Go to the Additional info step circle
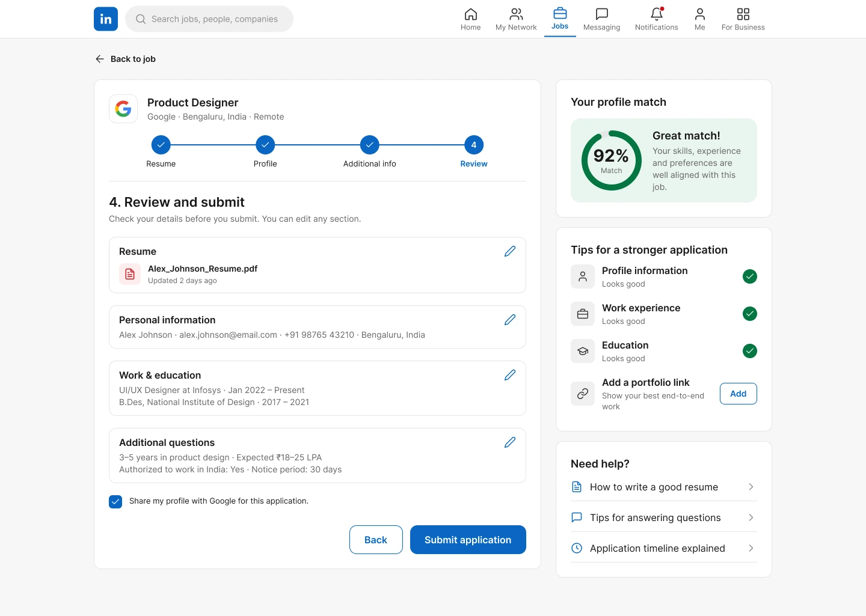Screen dimensions: 866x616 [370, 145]
